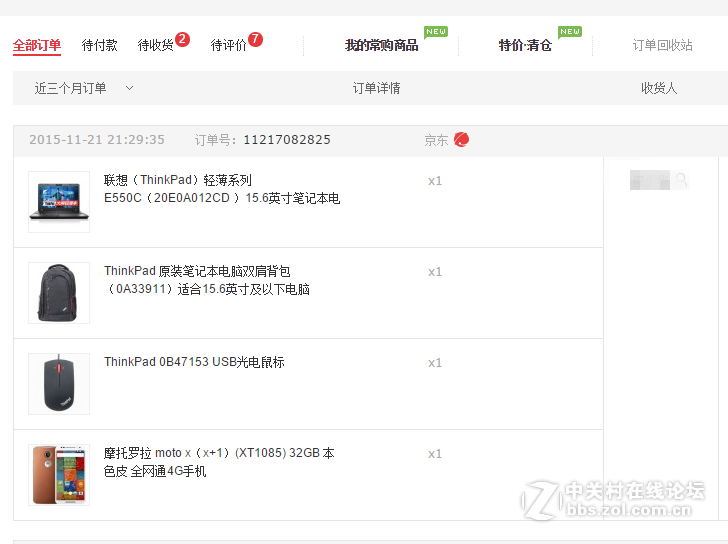The image size is (728, 544).
Task: Open the 待评价 tab
Action: pos(228,45)
